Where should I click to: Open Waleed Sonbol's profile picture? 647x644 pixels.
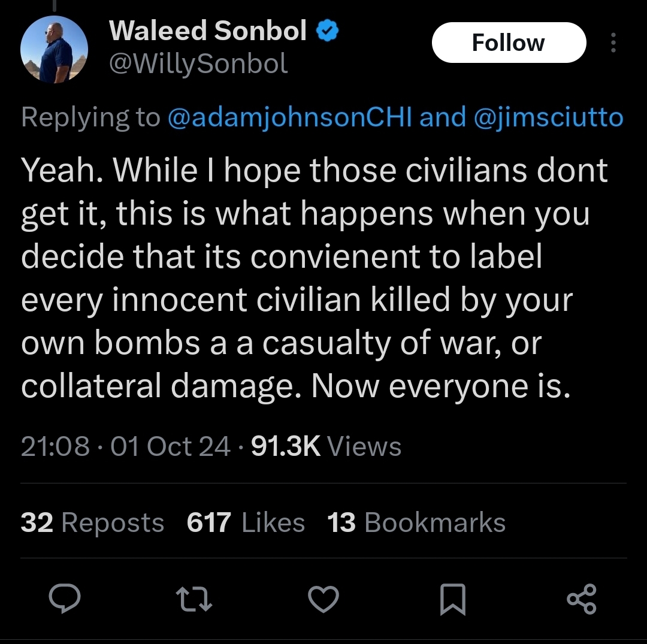(54, 50)
